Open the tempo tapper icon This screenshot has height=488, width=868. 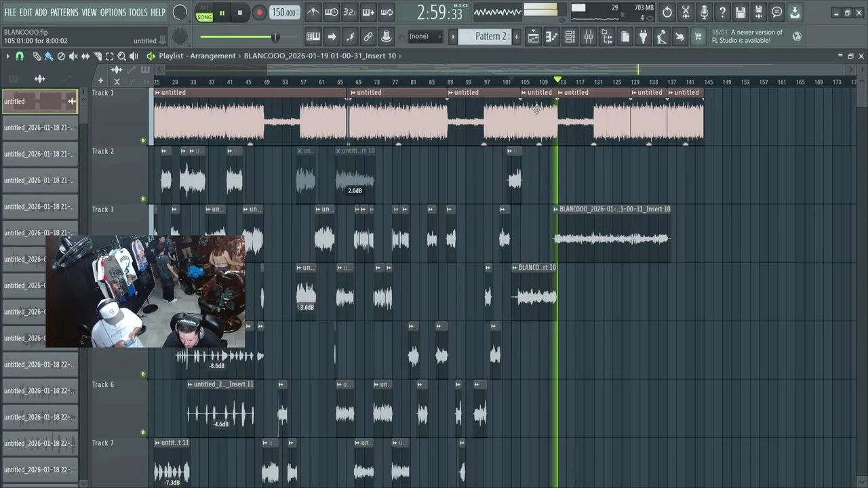(x=662, y=37)
